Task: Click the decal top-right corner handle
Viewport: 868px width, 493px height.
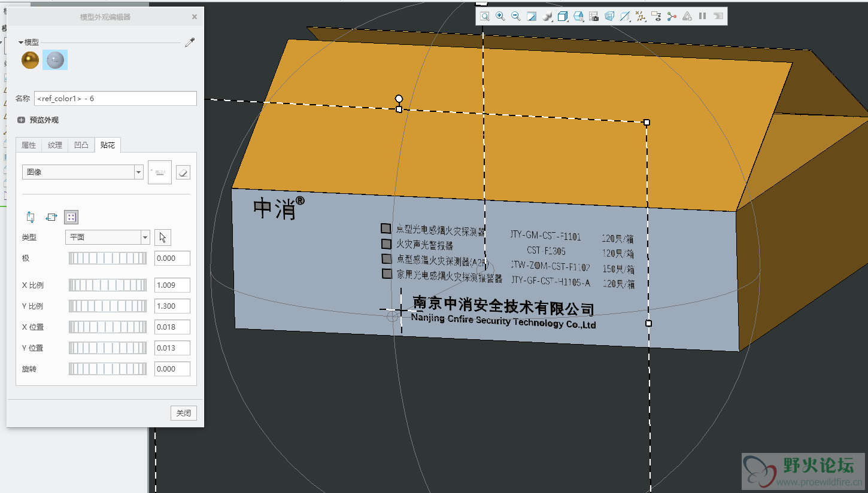Action: pos(647,122)
